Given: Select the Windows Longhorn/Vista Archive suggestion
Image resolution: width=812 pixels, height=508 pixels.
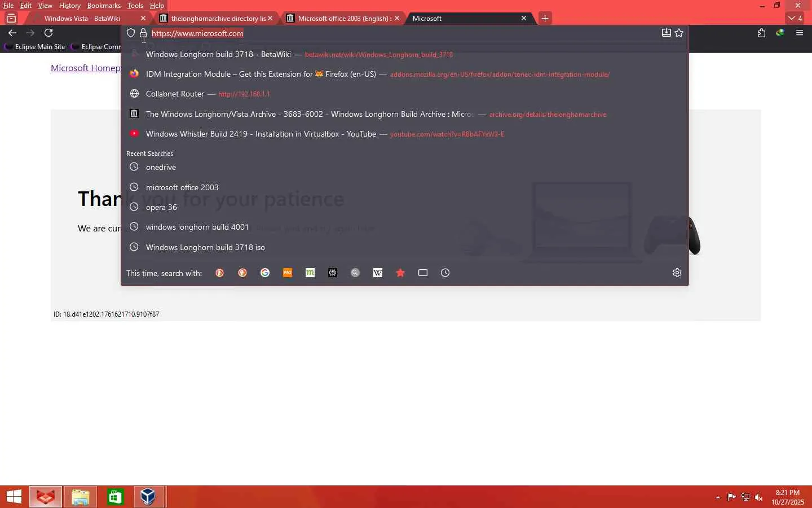Looking at the screenshot, I should click(405, 114).
